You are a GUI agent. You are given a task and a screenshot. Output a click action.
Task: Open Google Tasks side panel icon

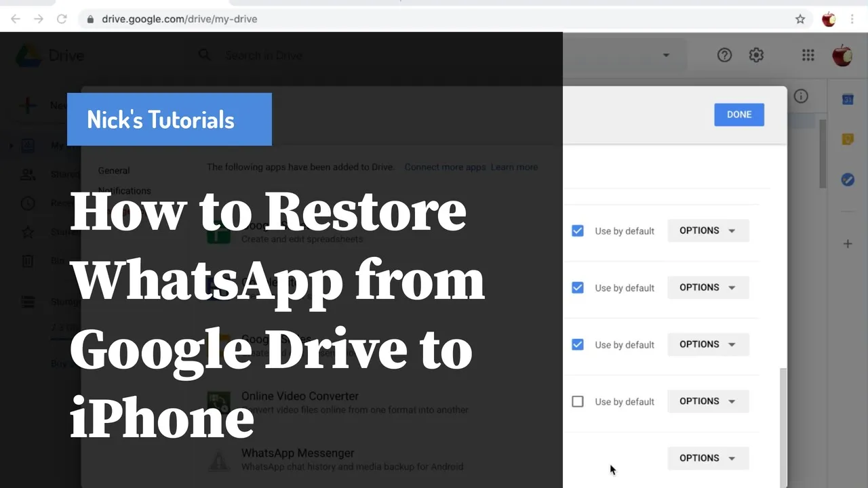[x=848, y=180]
